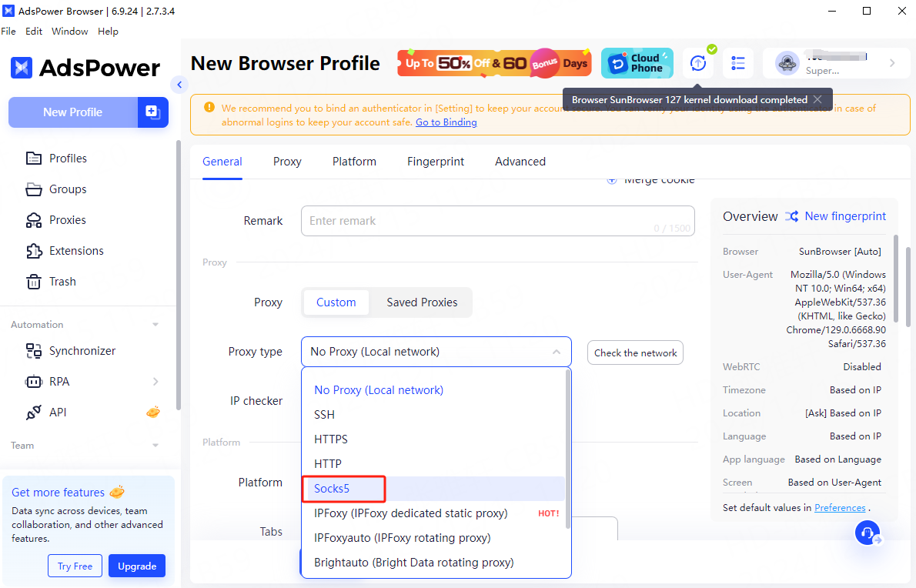Dismiss the kernel download completed notification
Screen dimensions: 916x588
(x=817, y=99)
